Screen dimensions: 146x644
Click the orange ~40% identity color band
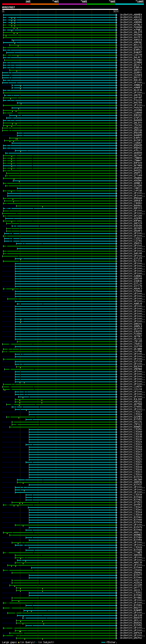(45, 4)
